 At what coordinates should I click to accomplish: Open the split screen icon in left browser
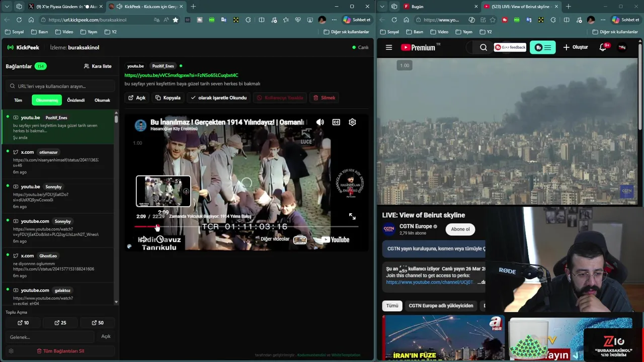262,20
